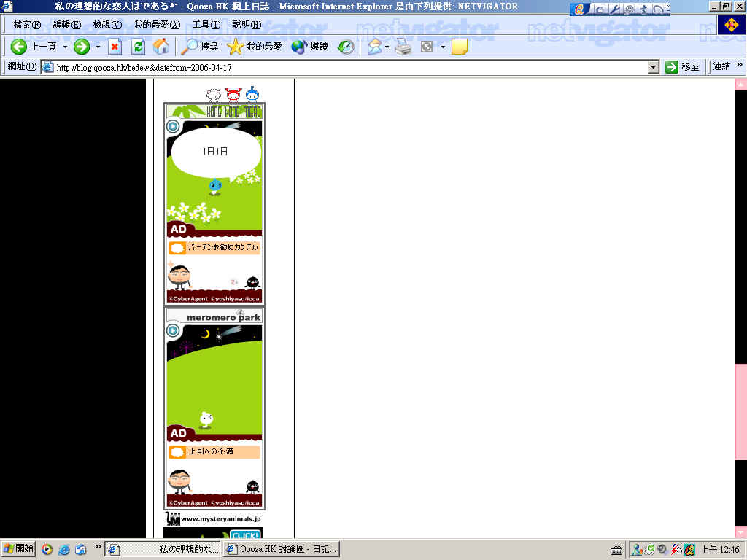The height and width of the screenshot is (560, 747).
Task: Open the 工具 (Tools) menu
Action: tap(206, 25)
